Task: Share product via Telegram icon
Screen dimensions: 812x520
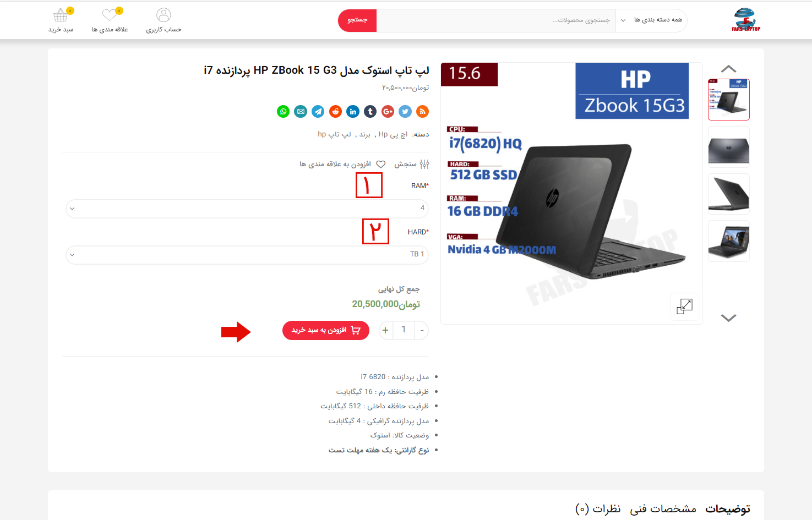Action: [318, 112]
